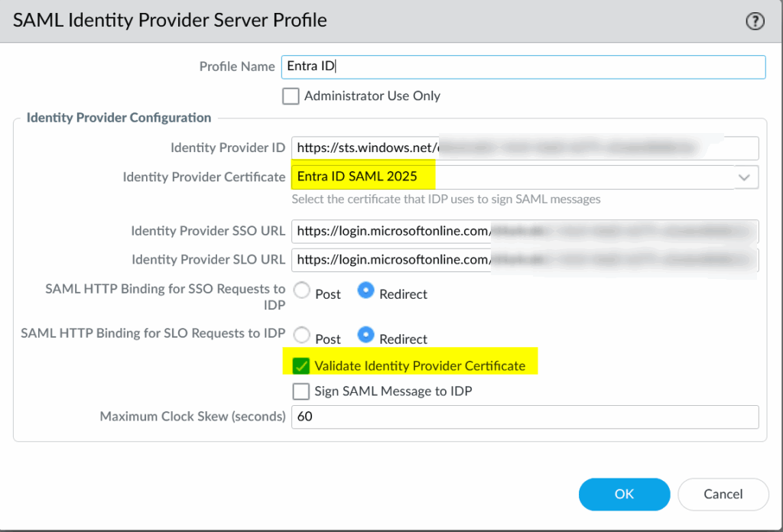Enable the Administrator Use Only checkbox

pyautogui.click(x=291, y=96)
